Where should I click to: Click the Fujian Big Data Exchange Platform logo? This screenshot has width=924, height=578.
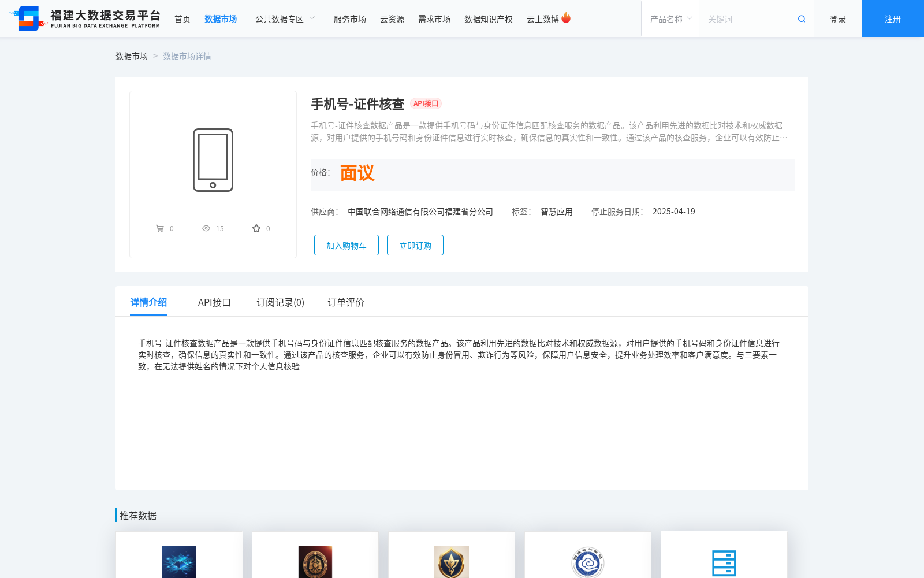coord(85,18)
